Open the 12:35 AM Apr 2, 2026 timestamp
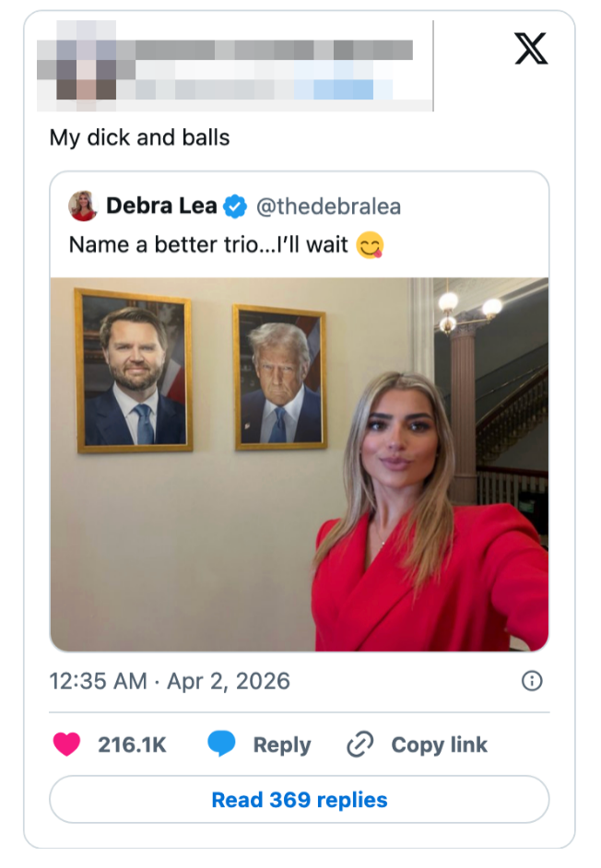Image resolution: width=601 pixels, height=868 pixels. [x=170, y=681]
